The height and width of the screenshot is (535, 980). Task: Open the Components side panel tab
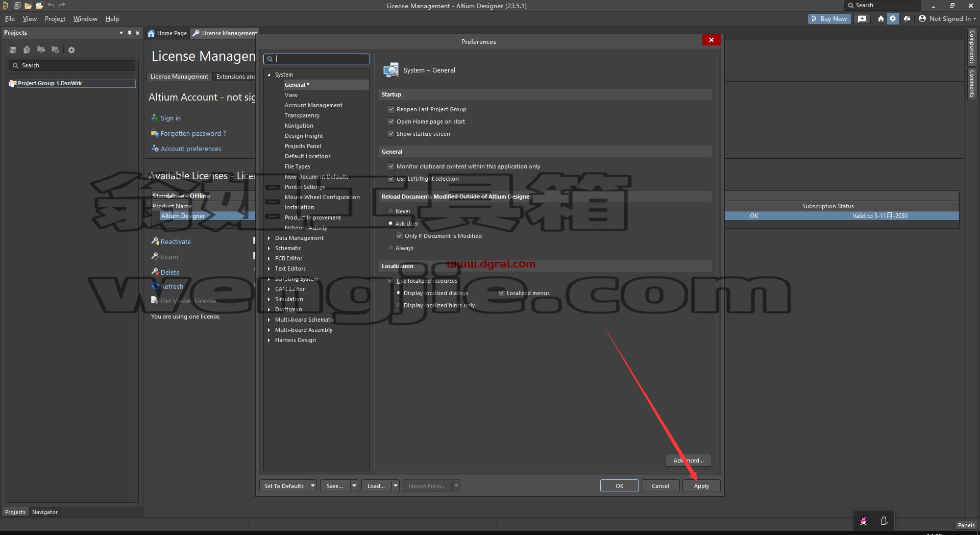point(972,46)
